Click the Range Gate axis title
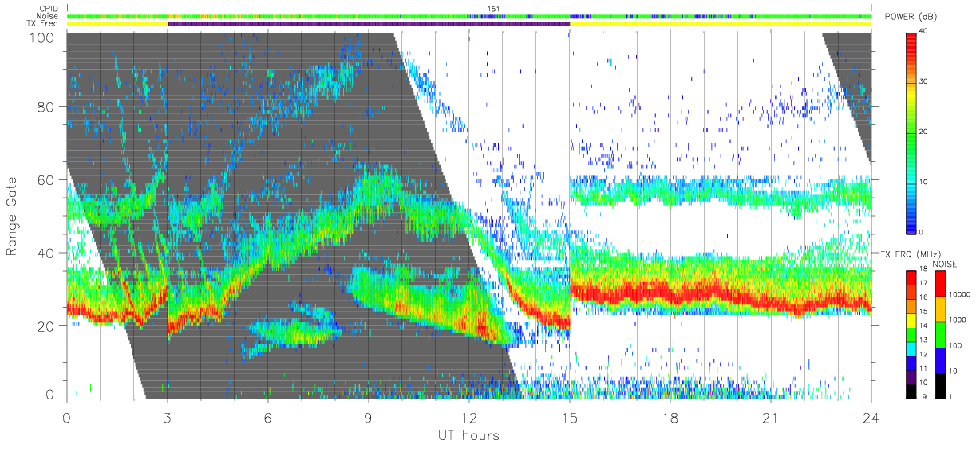The width and height of the screenshot is (980, 452). [x=13, y=216]
